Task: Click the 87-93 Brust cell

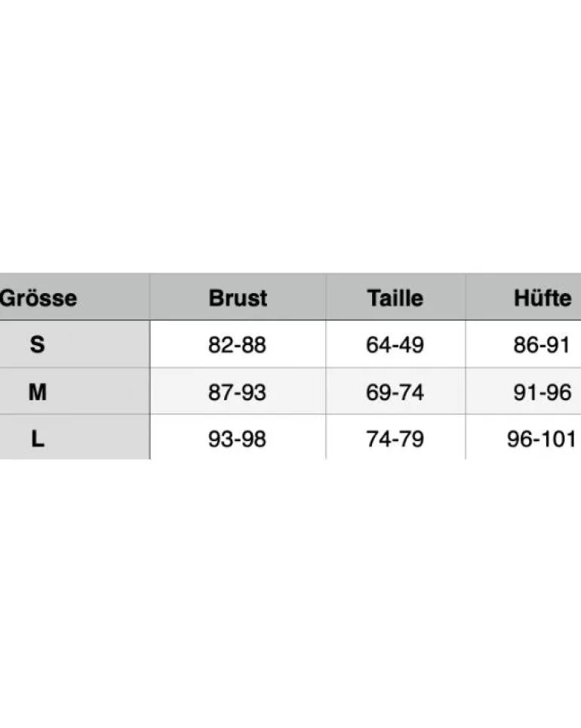Action: click(237, 392)
